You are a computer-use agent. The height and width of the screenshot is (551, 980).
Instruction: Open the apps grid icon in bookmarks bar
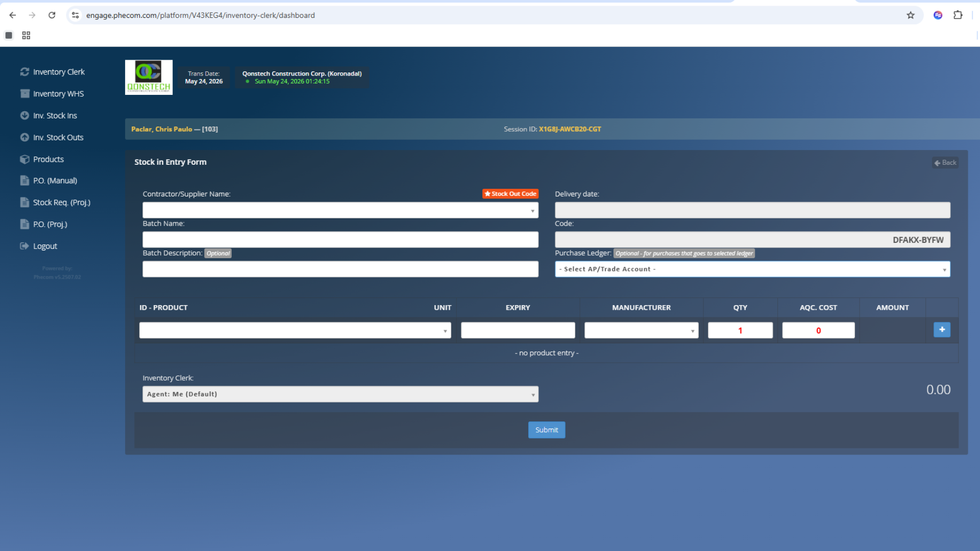26,35
